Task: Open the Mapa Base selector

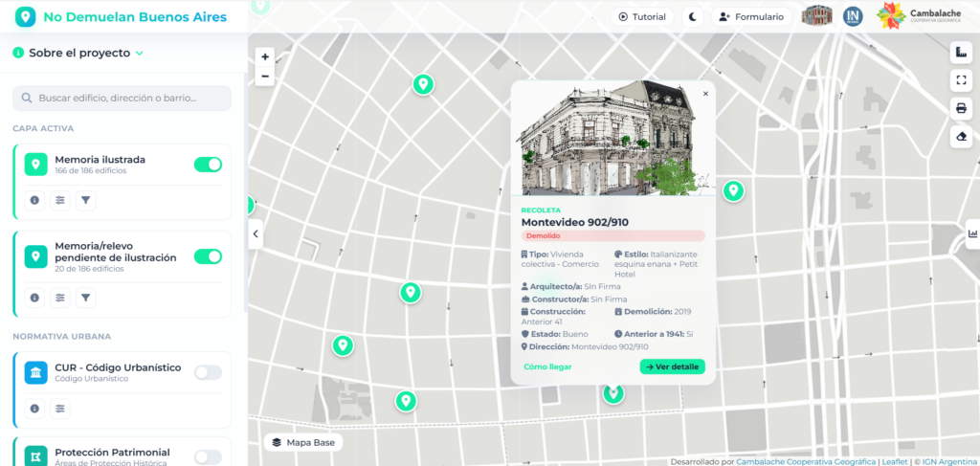Action: pyautogui.click(x=303, y=442)
